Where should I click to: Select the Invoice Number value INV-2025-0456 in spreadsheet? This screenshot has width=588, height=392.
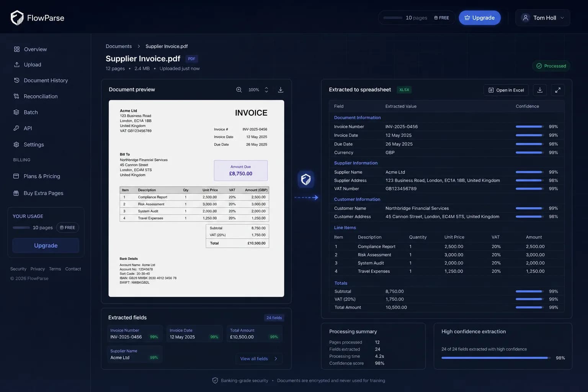click(402, 126)
